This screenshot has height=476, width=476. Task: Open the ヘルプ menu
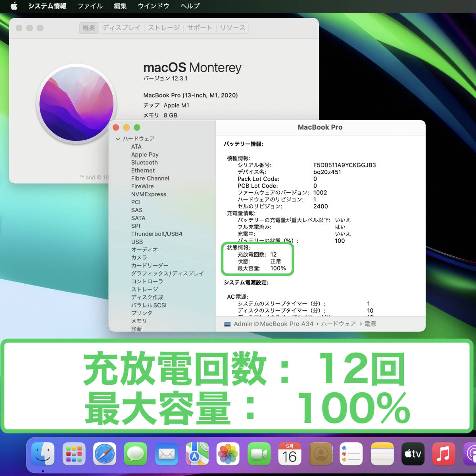point(190,6)
